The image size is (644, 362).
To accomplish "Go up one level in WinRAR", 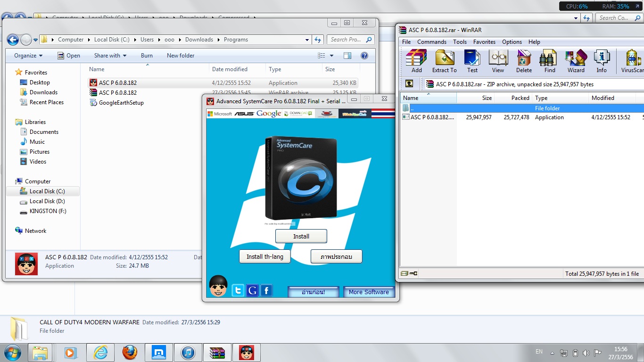I will (x=409, y=84).
